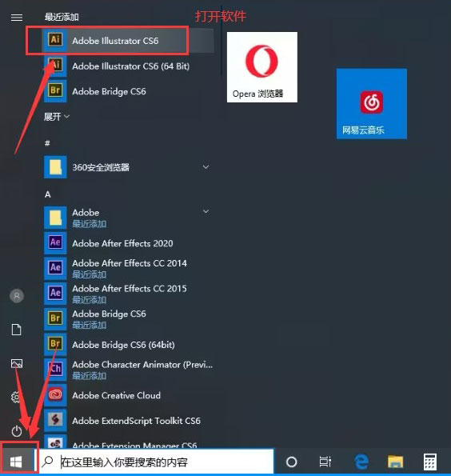This screenshot has width=451, height=476.
Task: Expand the Adobe folder chevron
Action: pos(206,211)
